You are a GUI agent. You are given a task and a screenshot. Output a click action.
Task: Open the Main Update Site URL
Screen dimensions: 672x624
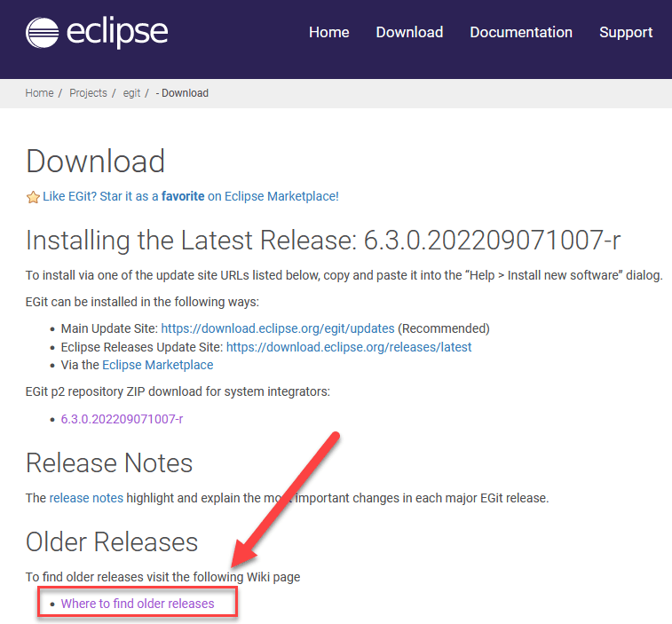point(279,328)
